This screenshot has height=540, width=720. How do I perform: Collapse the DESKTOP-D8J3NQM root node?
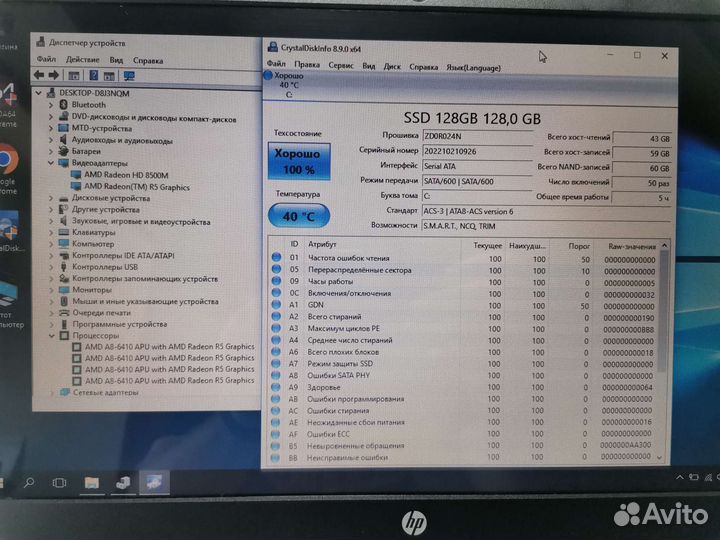(39, 93)
